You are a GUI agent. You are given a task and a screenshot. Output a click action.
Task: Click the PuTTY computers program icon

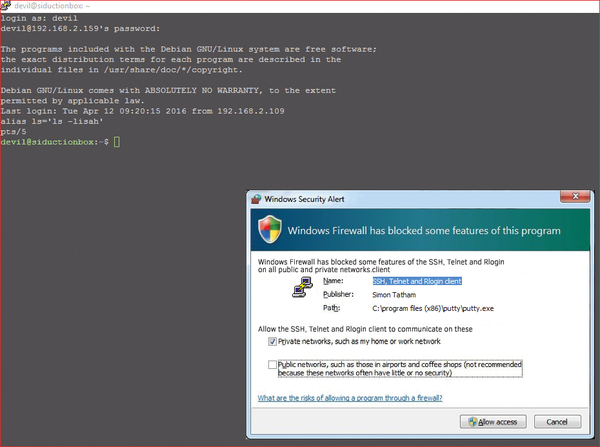[x=302, y=288]
